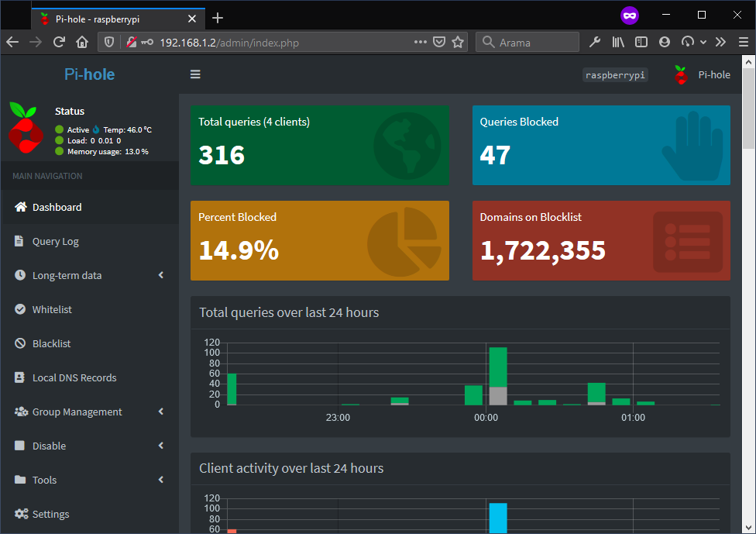Screen dimensions: 756x534
Task: Open tracking protection shield icon
Action: [x=109, y=43]
